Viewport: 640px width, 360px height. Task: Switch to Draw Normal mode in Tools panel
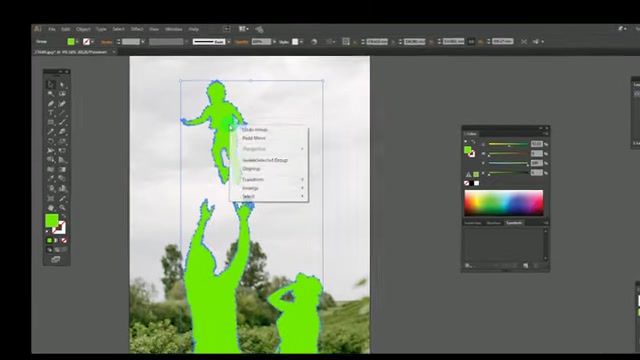49,249
